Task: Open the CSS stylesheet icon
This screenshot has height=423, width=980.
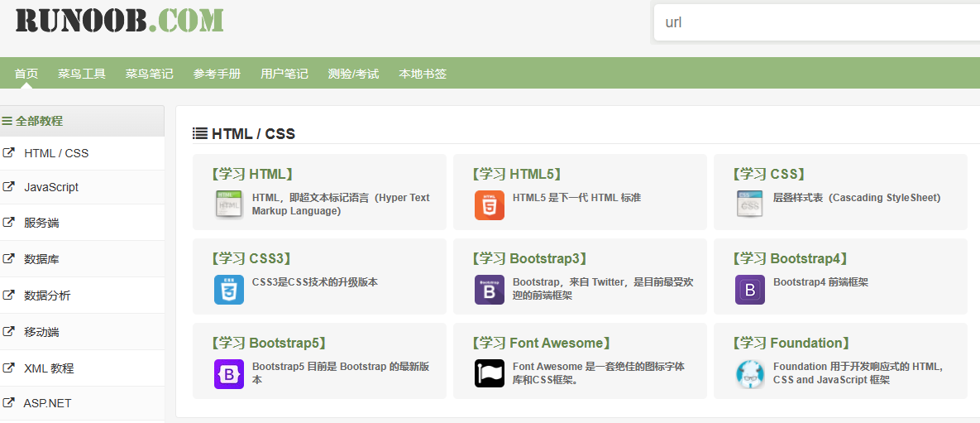Action: tap(750, 204)
